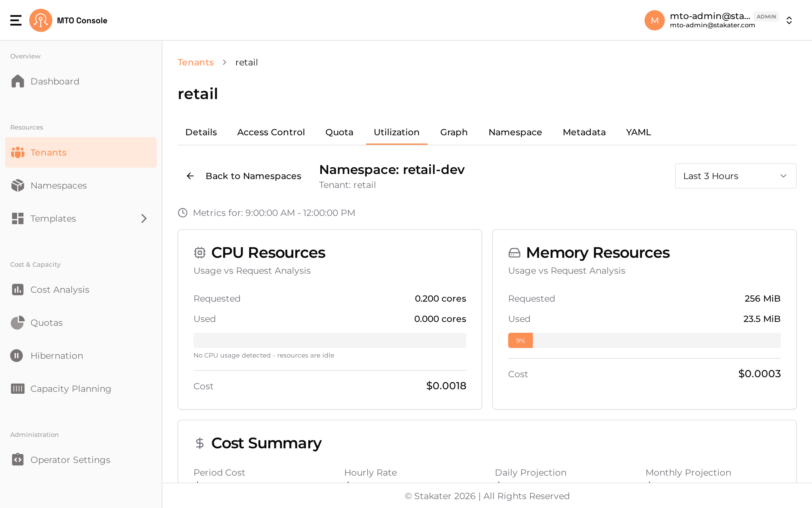The height and width of the screenshot is (508, 812).
Task: Click the Tenants people icon
Action: 17,152
